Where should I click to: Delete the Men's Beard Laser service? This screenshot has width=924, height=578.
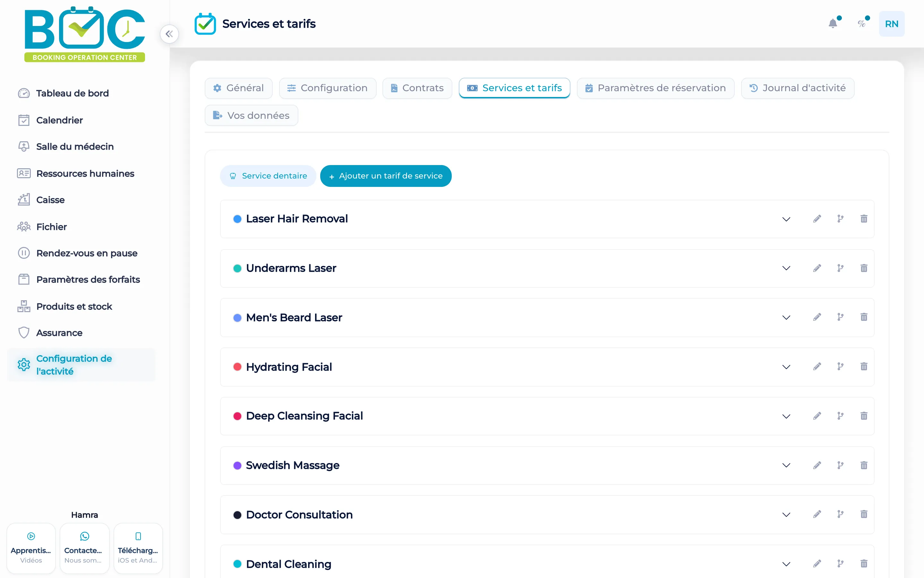864,317
